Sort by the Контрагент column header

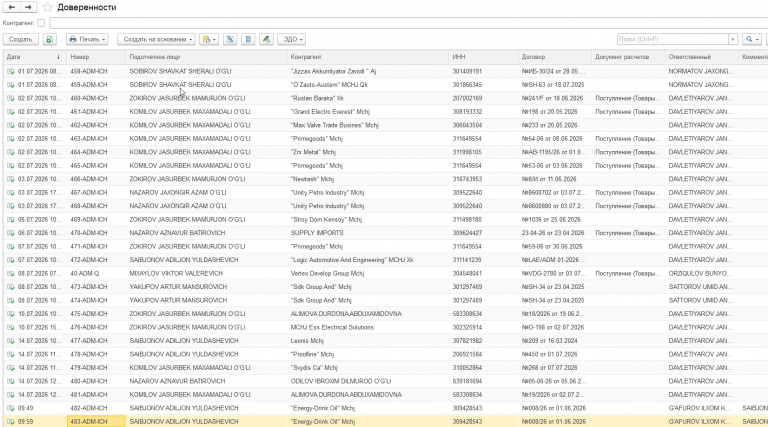[368, 57]
